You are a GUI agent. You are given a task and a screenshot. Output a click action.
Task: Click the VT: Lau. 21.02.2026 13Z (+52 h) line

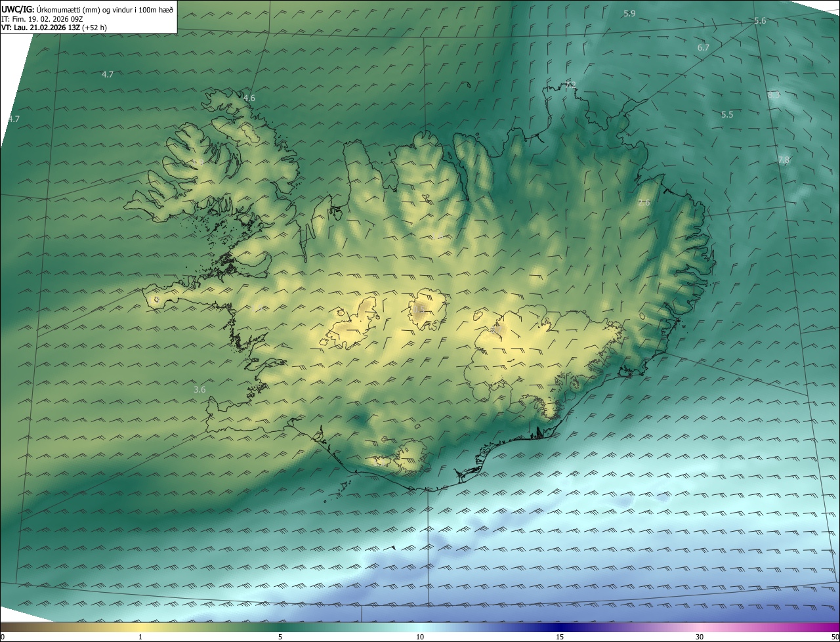pos(54,28)
